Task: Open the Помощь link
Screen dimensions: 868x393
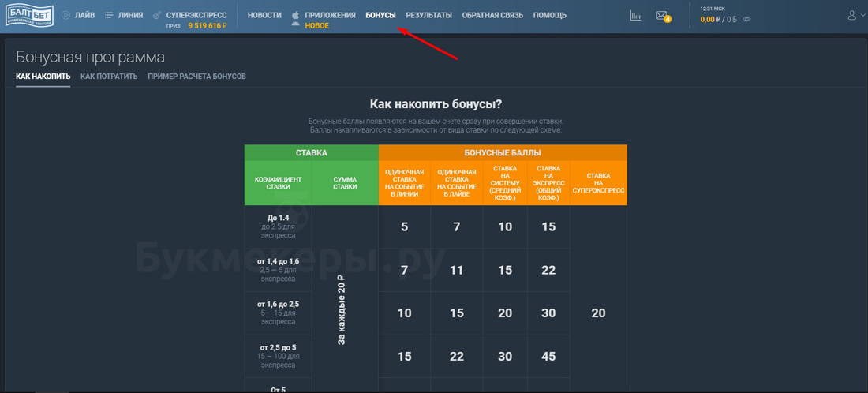Action: [550, 15]
